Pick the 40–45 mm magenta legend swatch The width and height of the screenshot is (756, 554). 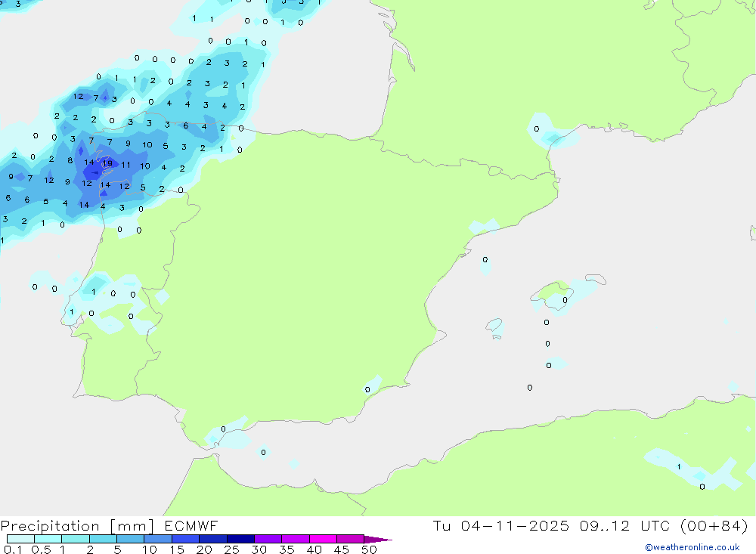click(x=323, y=539)
